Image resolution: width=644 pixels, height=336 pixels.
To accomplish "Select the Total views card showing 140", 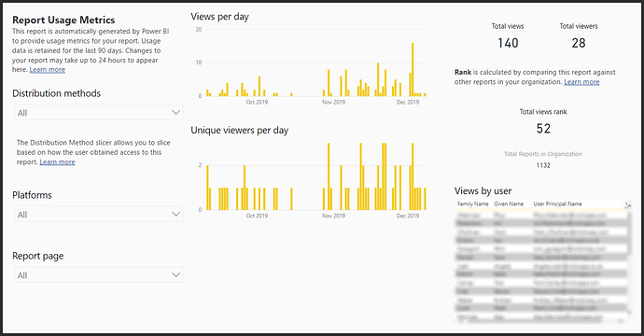I will tap(508, 37).
